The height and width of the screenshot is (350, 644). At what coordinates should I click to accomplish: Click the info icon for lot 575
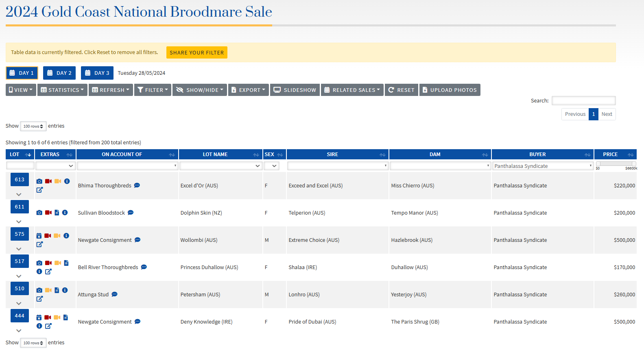coord(66,236)
